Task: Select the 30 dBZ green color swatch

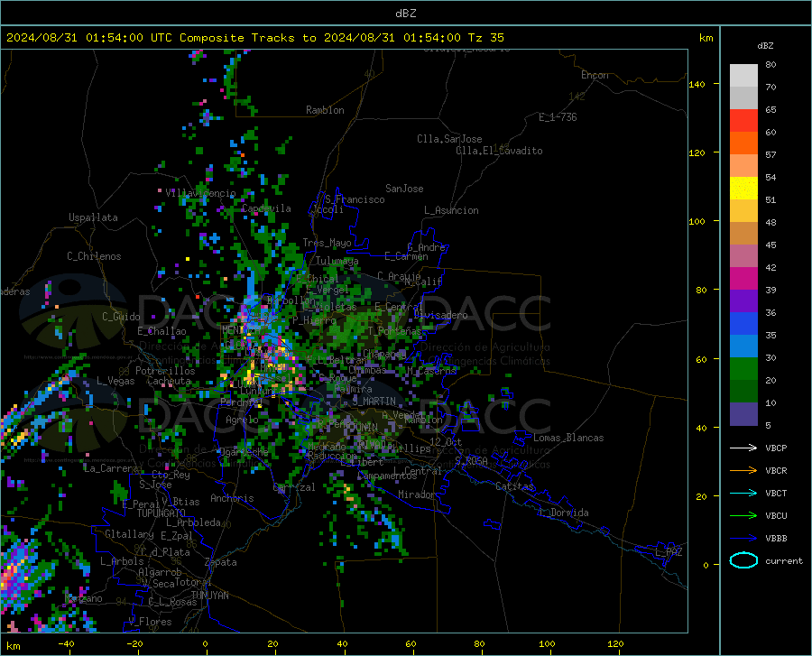Action: (743, 369)
